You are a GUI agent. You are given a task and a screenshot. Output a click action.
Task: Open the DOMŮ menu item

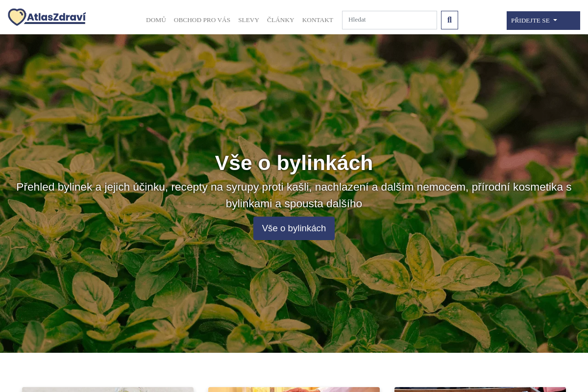pyautogui.click(x=156, y=20)
